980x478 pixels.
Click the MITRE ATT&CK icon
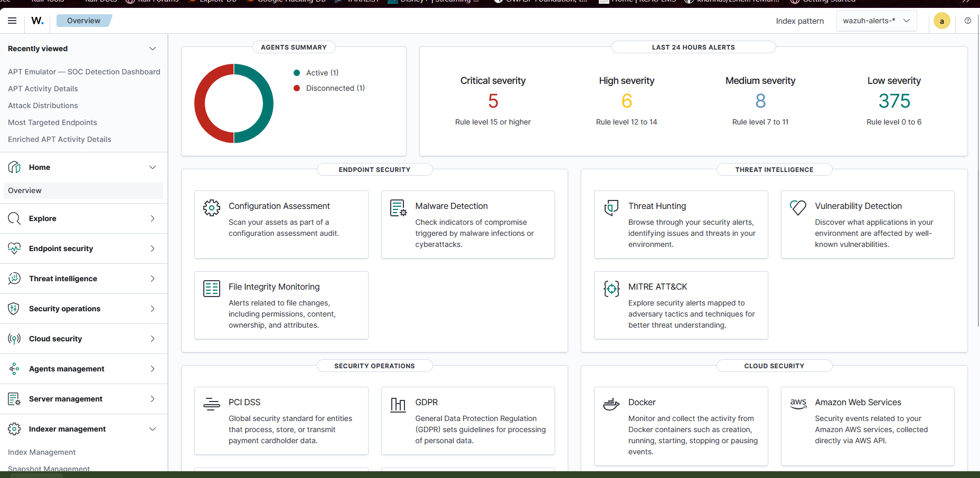[611, 289]
